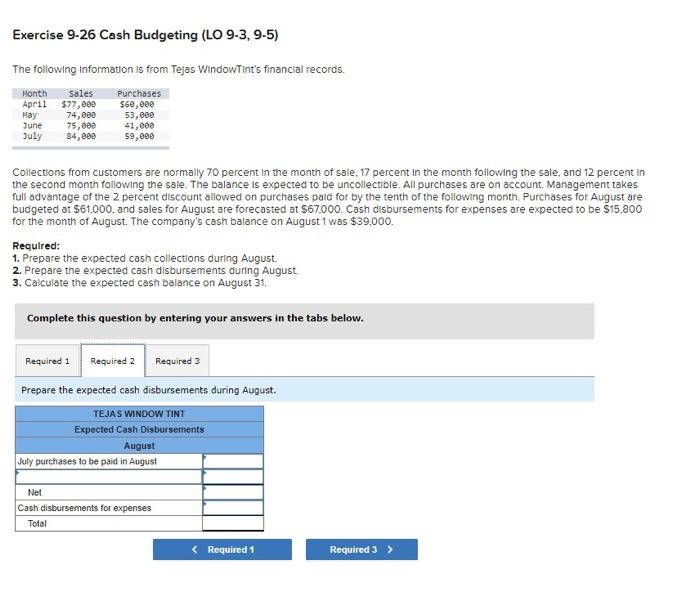
Task: Click requirement 1 'Prepare the expected cash collections'
Action: (145, 258)
